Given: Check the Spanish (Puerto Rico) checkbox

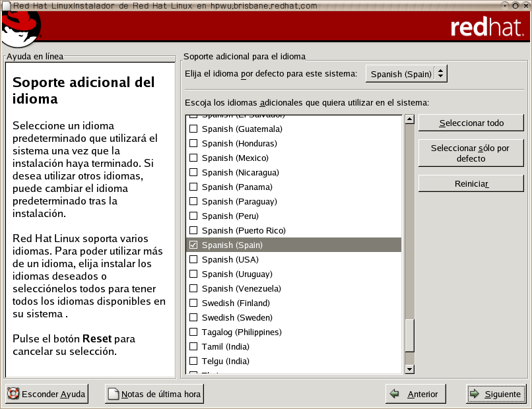Looking at the screenshot, I should click(193, 230).
